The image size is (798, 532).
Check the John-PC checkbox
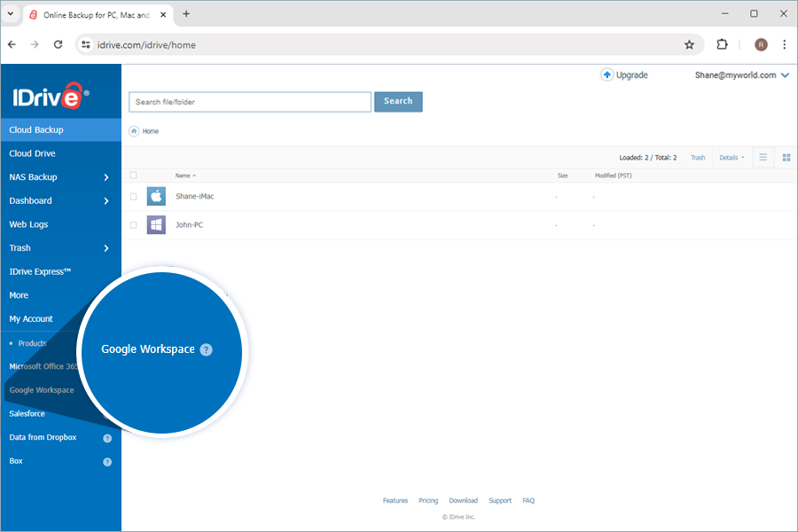coord(133,225)
